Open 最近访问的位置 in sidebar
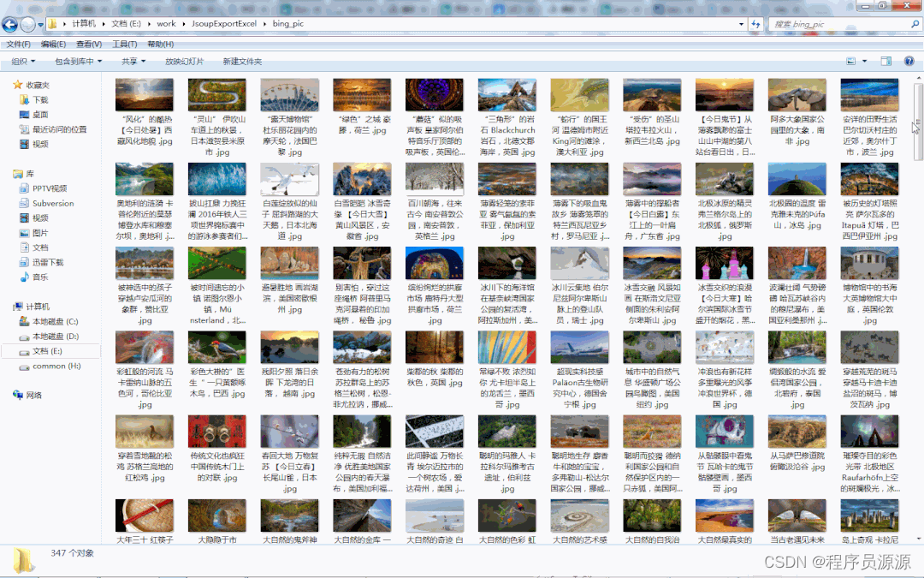Image resolution: width=924 pixels, height=578 pixels. [52, 129]
